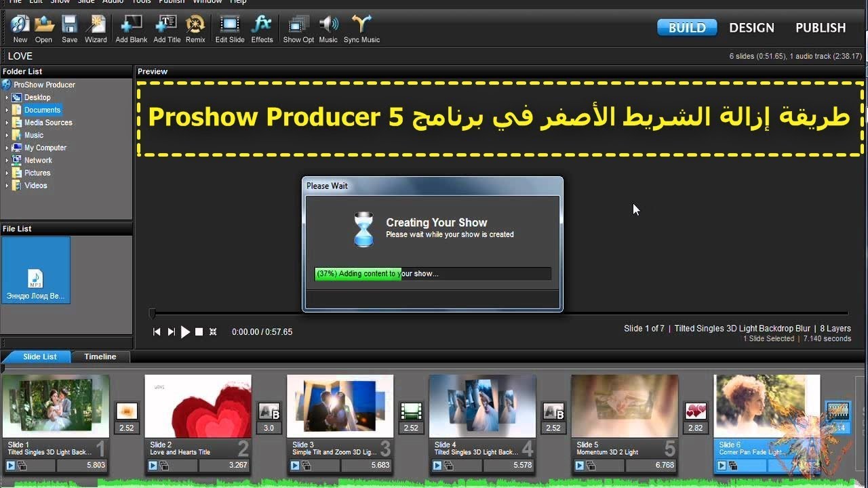Edit transition time 2.82 after Slide 5
This screenshot has height=488, width=868.
tap(696, 428)
